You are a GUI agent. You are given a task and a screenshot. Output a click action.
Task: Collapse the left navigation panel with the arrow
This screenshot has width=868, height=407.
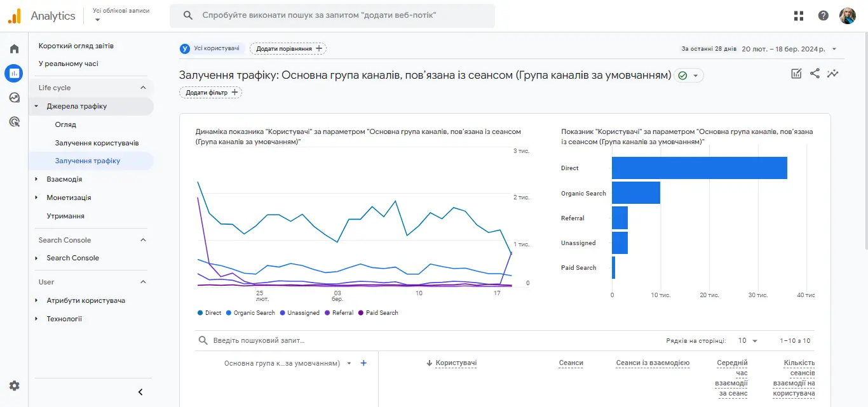tap(140, 392)
